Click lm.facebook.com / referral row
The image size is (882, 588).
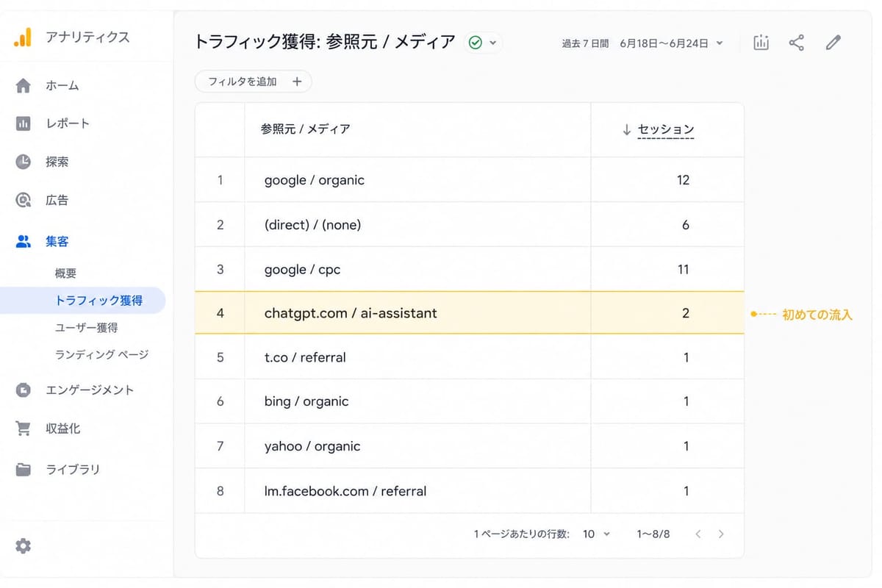tap(469, 491)
